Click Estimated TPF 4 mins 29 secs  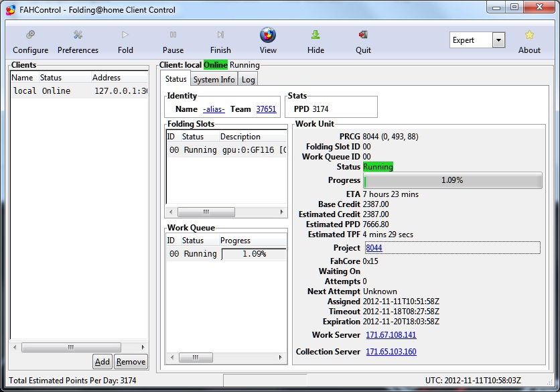pos(388,235)
